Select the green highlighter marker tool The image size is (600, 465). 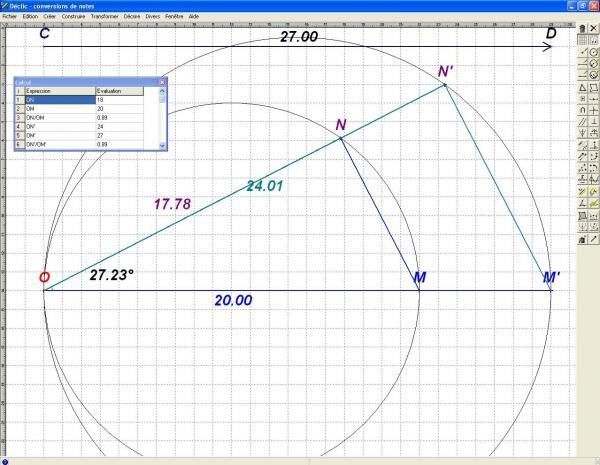pos(593,203)
